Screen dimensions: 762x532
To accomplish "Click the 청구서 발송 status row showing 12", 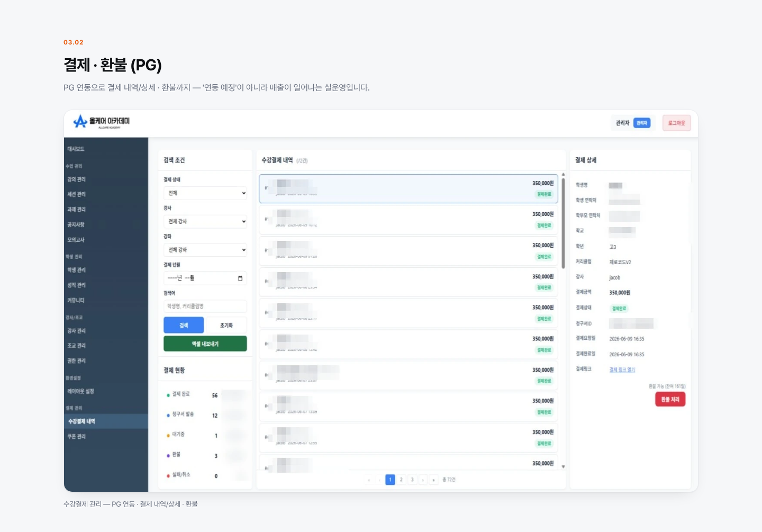I will point(205,415).
